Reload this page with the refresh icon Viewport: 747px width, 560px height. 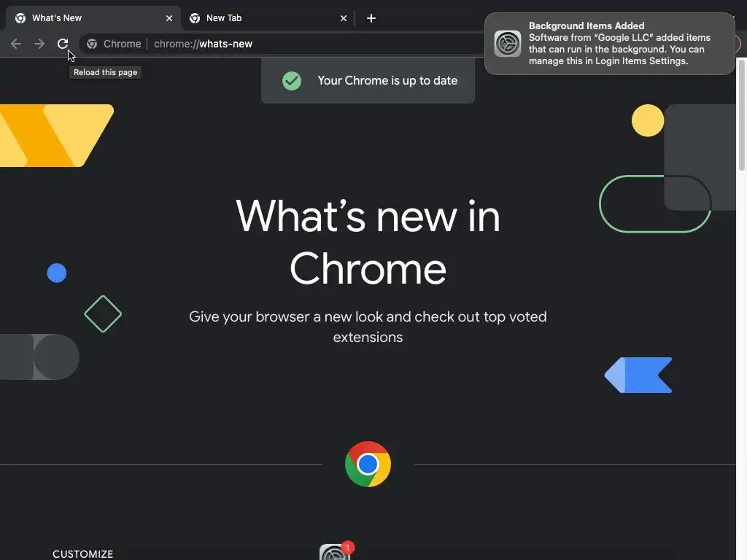click(x=63, y=44)
